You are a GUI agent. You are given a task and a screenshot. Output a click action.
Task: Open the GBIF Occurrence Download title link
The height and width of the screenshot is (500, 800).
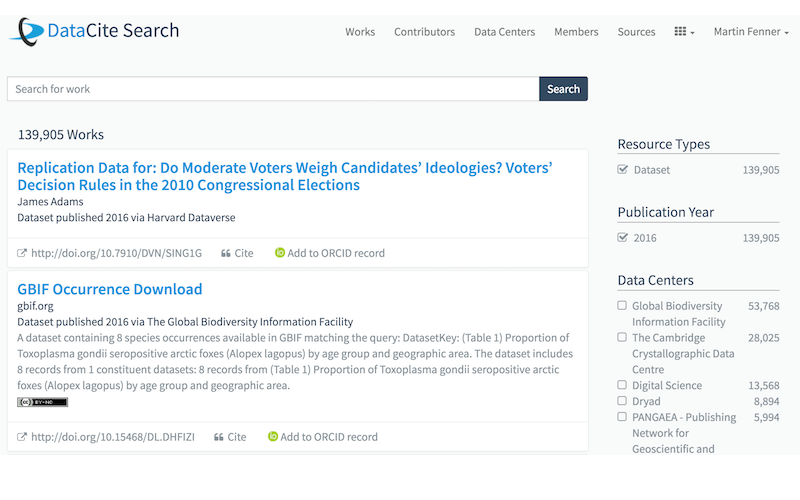tap(110, 290)
